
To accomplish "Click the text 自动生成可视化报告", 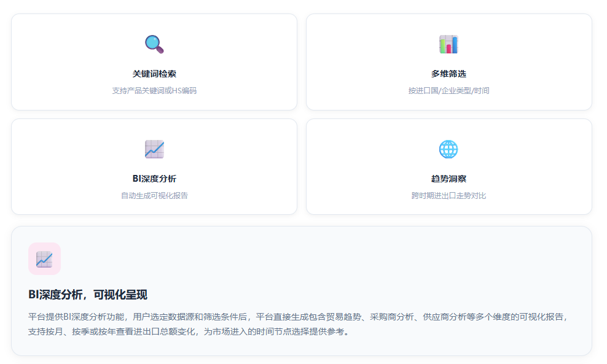I will 154,196.
